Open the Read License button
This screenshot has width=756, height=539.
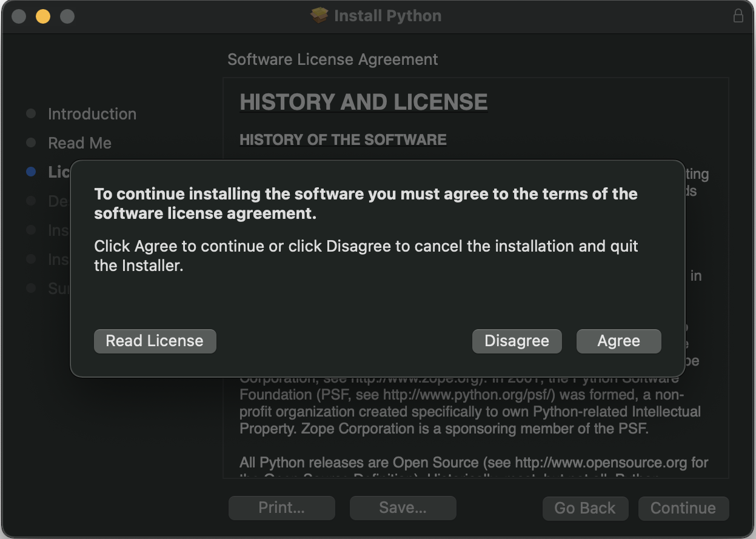155,341
